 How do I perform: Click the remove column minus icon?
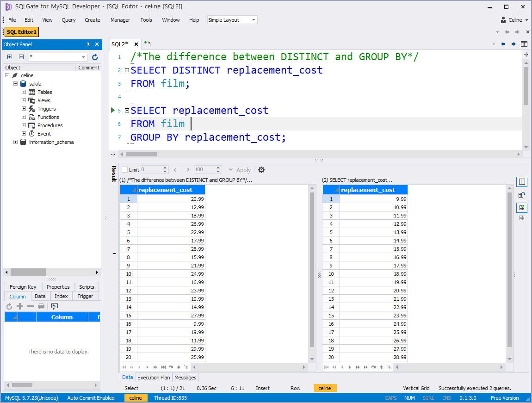[30, 306]
